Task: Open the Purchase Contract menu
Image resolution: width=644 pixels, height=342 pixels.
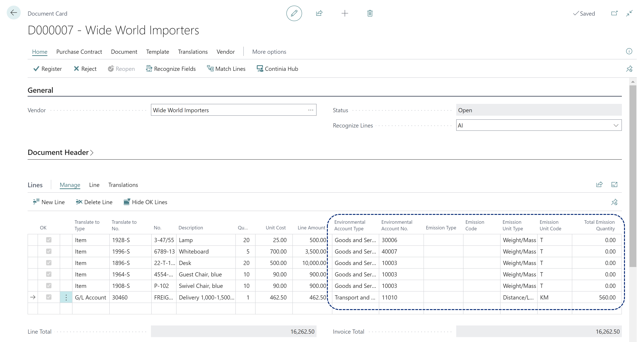Action: point(79,52)
